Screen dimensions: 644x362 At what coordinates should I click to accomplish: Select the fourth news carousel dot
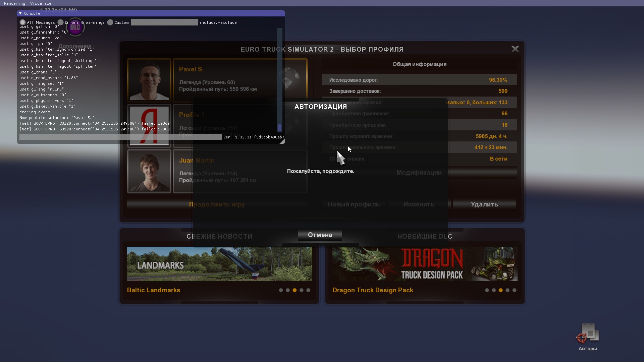(302, 290)
